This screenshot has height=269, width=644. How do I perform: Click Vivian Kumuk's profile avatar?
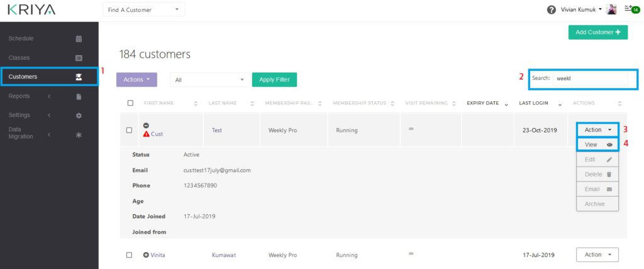[x=611, y=9]
